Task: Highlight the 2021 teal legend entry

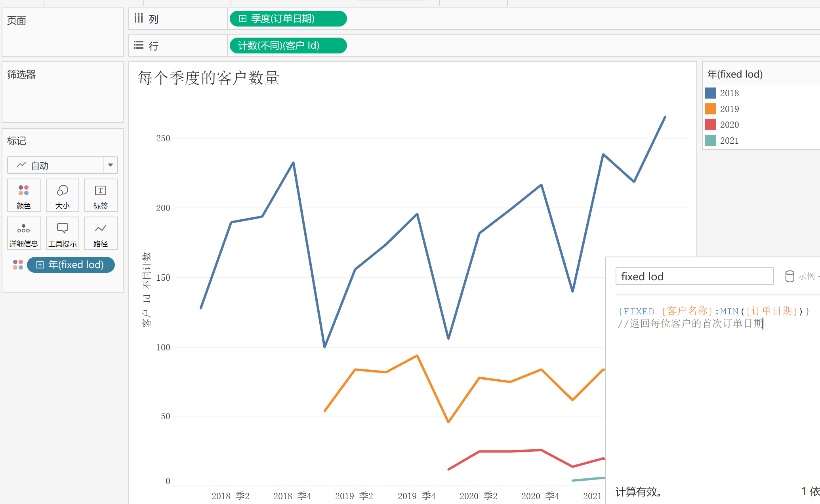Action: pyautogui.click(x=729, y=141)
